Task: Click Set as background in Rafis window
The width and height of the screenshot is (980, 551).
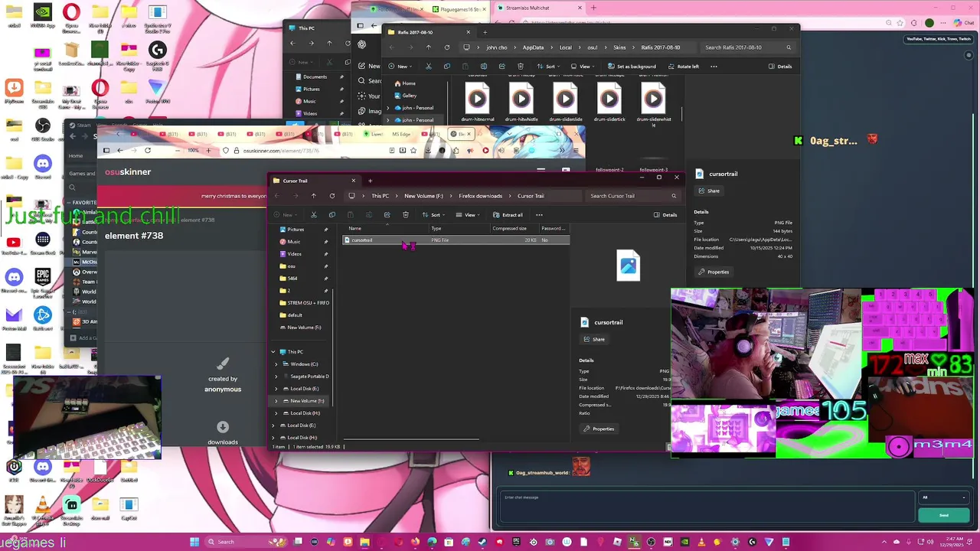Action: (632, 67)
